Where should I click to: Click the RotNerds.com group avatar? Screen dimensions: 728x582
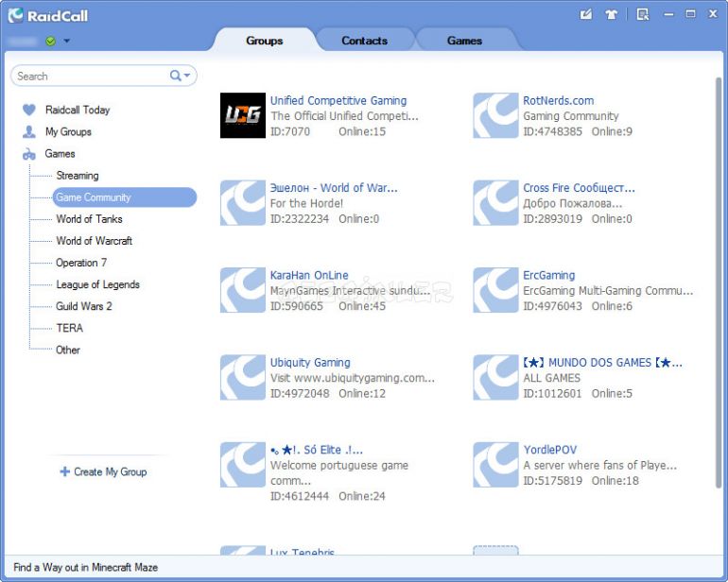click(x=495, y=115)
